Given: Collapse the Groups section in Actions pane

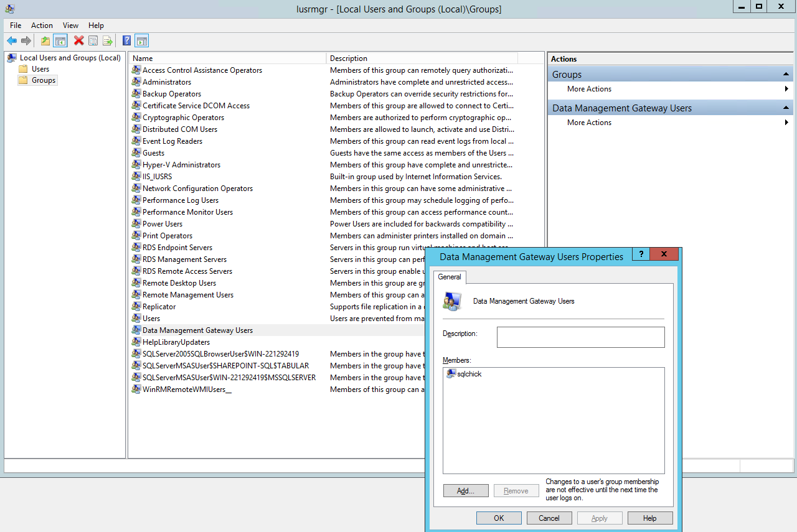Looking at the screenshot, I should tap(787, 75).
